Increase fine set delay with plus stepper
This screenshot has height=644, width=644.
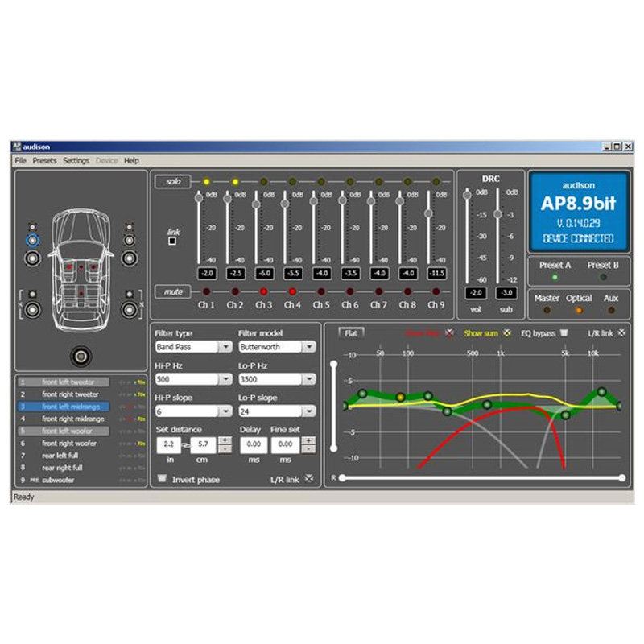click(308, 440)
